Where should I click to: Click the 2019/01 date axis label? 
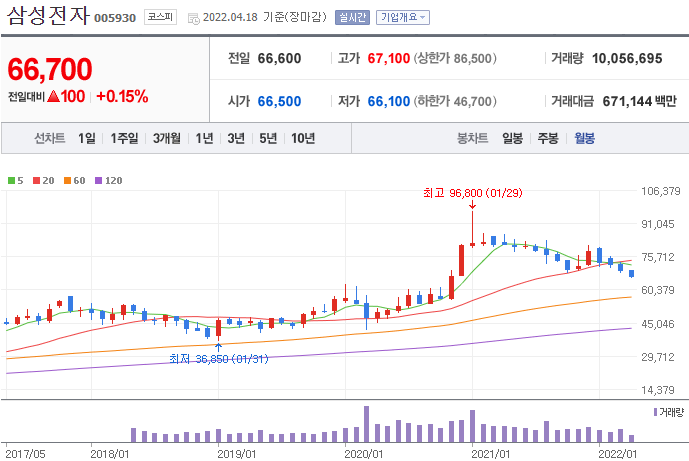click(x=236, y=454)
